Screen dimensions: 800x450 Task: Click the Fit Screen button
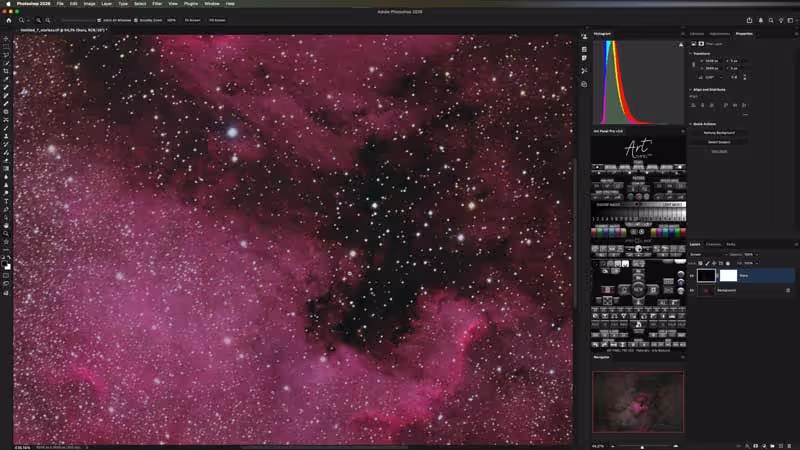(x=192, y=20)
